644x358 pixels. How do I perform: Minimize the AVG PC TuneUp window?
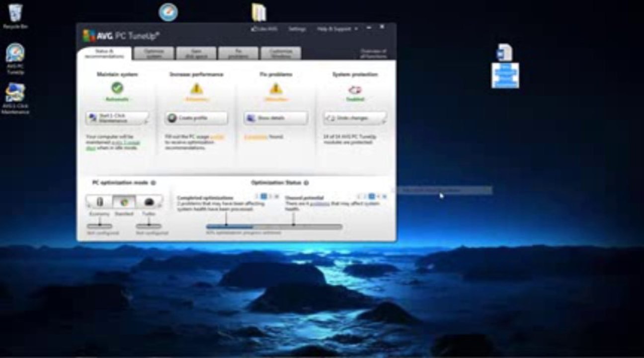coord(369,28)
